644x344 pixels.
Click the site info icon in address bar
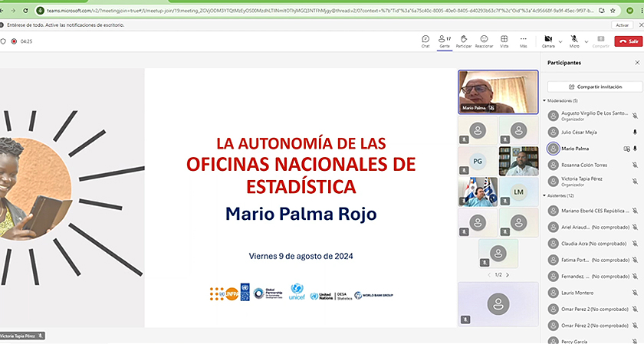tap(40, 11)
